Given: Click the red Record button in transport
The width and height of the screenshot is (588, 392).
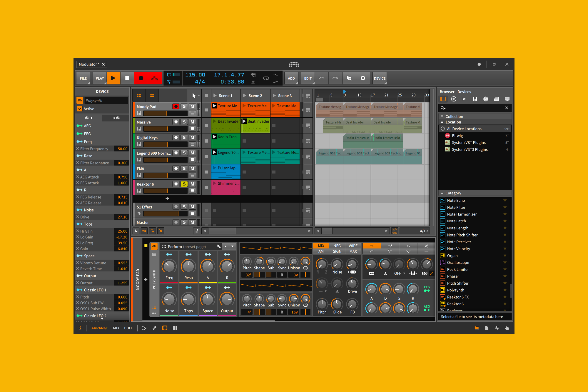Looking at the screenshot, I should pos(141,78).
